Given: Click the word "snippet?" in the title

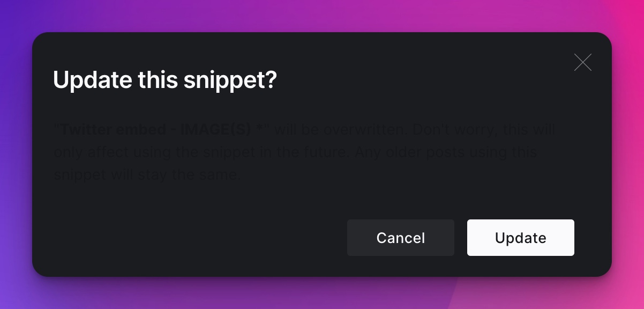Looking at the screenshot, I should [230, 81].
